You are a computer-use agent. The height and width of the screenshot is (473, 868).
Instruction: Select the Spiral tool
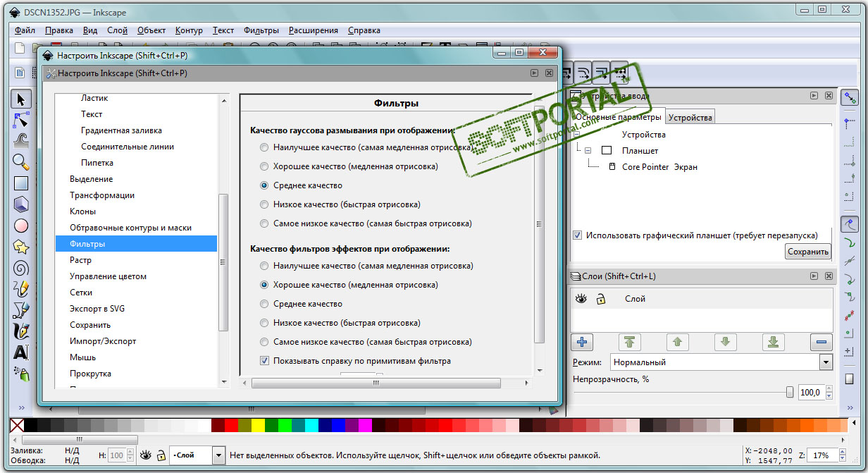tap(21, 268)
